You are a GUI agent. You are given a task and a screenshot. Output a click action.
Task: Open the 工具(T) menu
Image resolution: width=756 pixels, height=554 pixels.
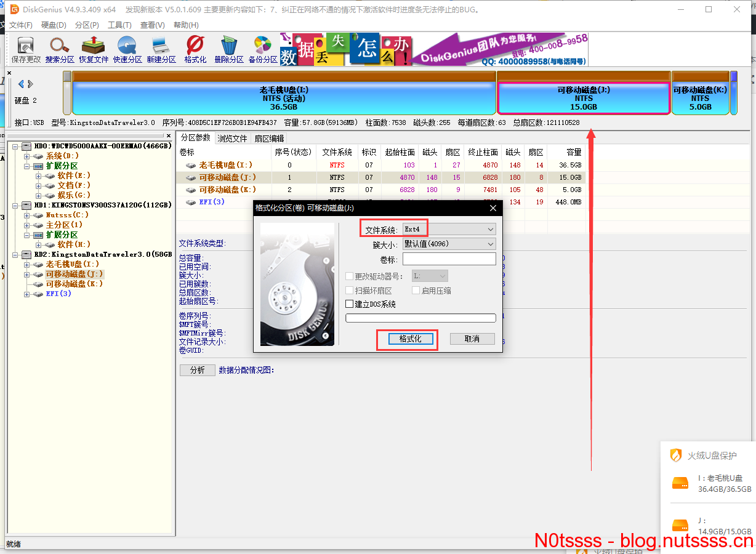(119, 25)
